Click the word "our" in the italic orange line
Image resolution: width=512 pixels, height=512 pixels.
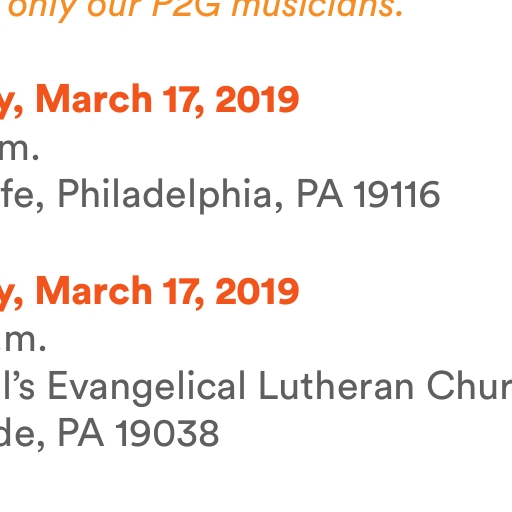click(114, 9)
